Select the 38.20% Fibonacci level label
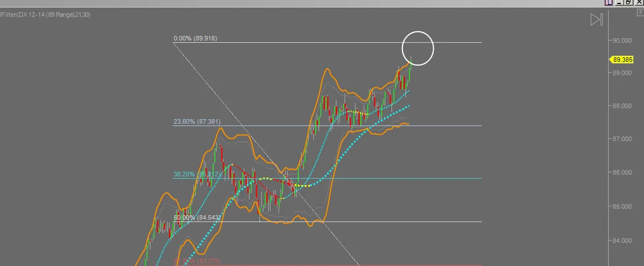Viewport: 644px width, 266px height. [197, 174]
